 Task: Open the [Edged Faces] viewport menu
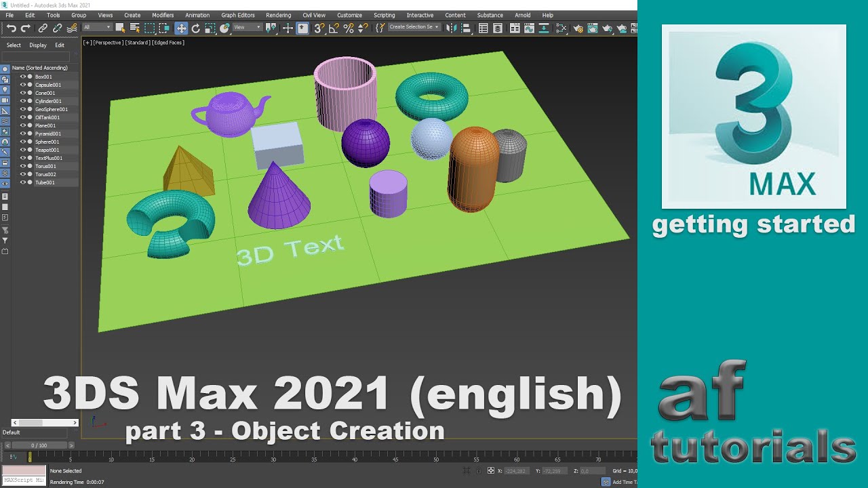click(x=168, y=42)
